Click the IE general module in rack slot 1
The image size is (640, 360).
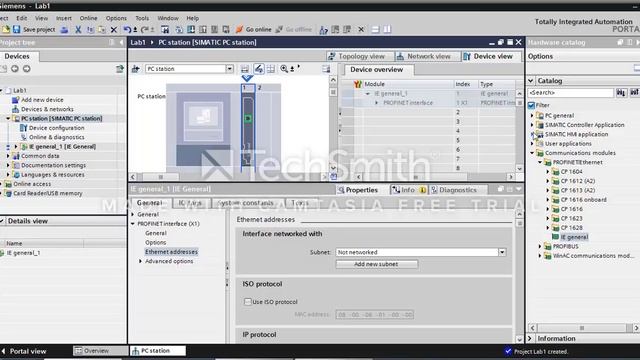248,129
